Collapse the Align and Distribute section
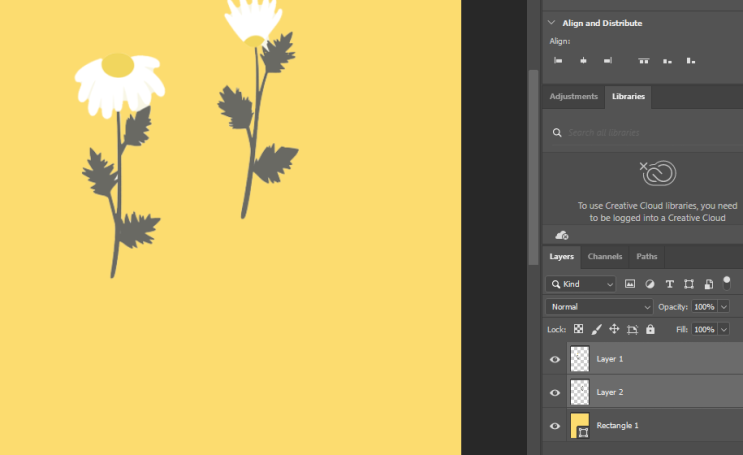Screen dimensions: 743x455 click(552, 23)
